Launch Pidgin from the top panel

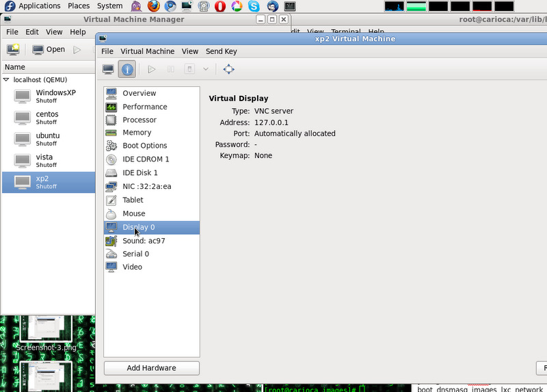[x=137, y=6]
